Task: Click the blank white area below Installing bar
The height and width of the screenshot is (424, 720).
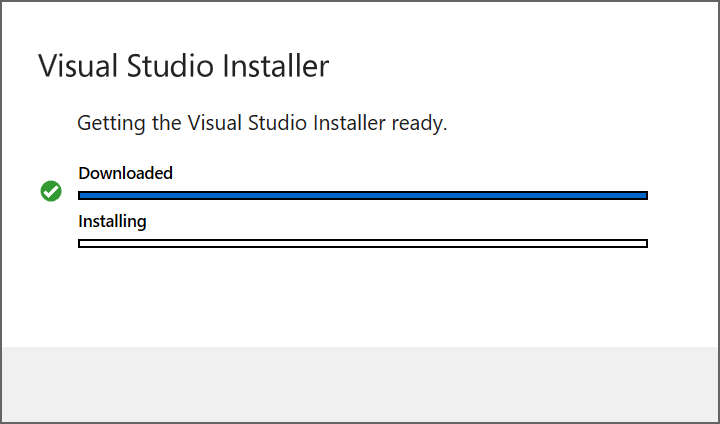Action: click(x=360, y=297)
